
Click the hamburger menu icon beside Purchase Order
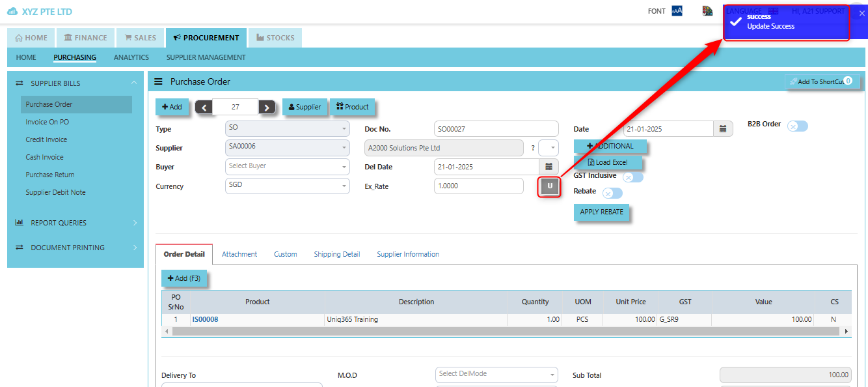coord(158,82)
